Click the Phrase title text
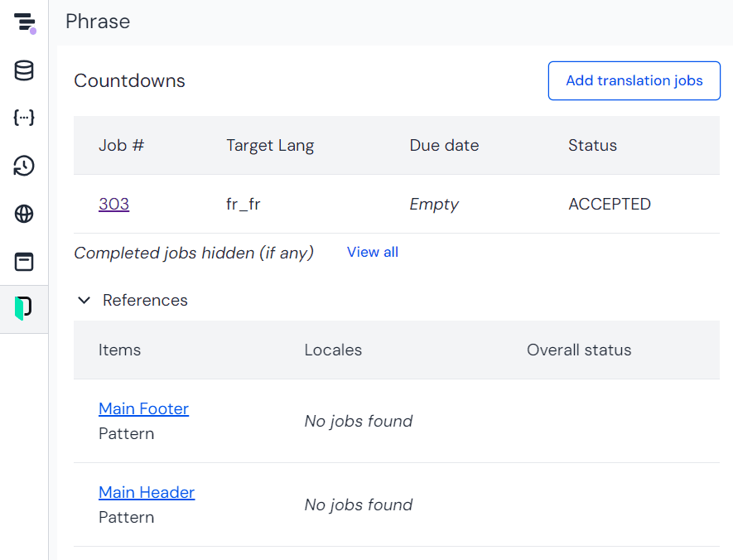Screen dimensions: 733x560 (x=98, y=22)
